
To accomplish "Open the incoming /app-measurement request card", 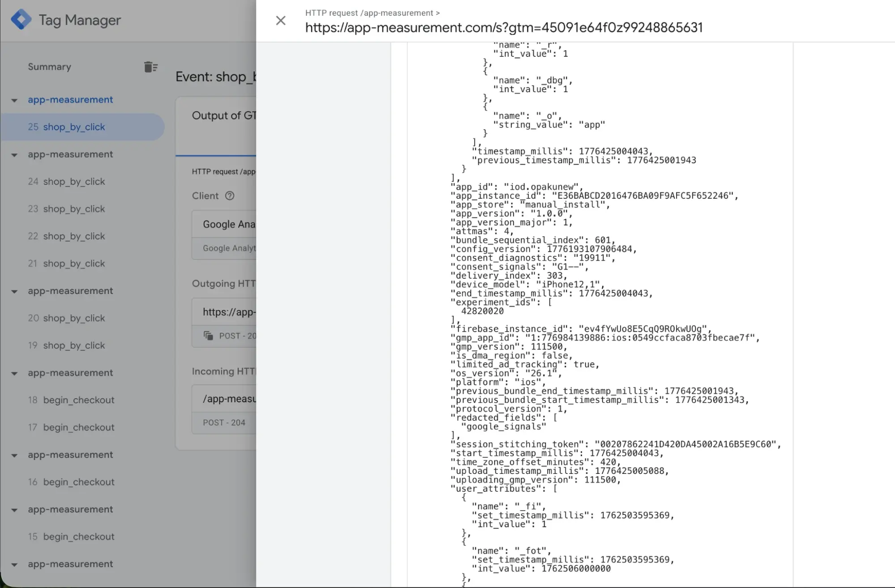I will [224, 409].
